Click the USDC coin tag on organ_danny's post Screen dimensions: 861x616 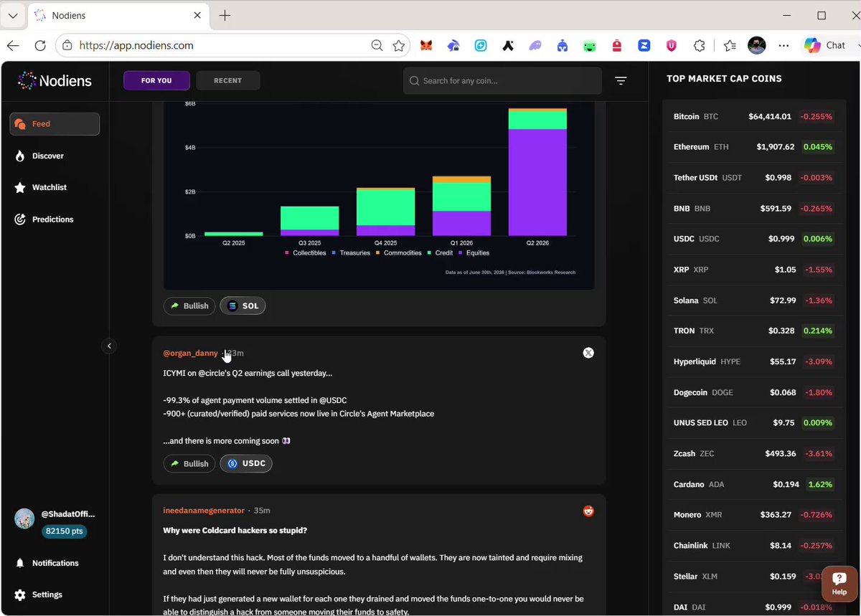tap(246, 464)
